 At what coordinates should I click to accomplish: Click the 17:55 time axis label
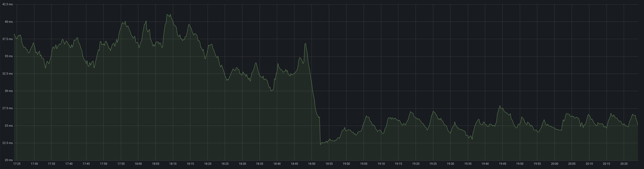click(121, 164)
